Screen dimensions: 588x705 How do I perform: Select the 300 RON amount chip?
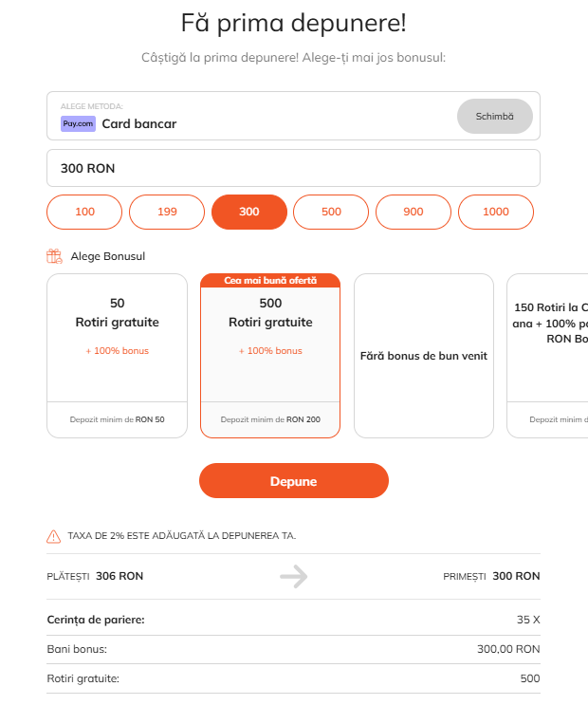pyautogui.click(x=249, y=212)
